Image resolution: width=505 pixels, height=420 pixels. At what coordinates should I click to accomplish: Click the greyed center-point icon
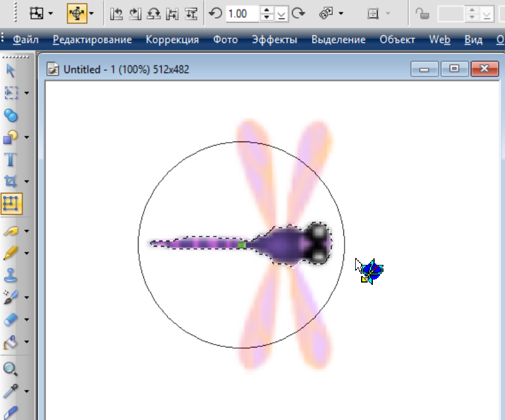pyautogui.click(x=373, y=14)
